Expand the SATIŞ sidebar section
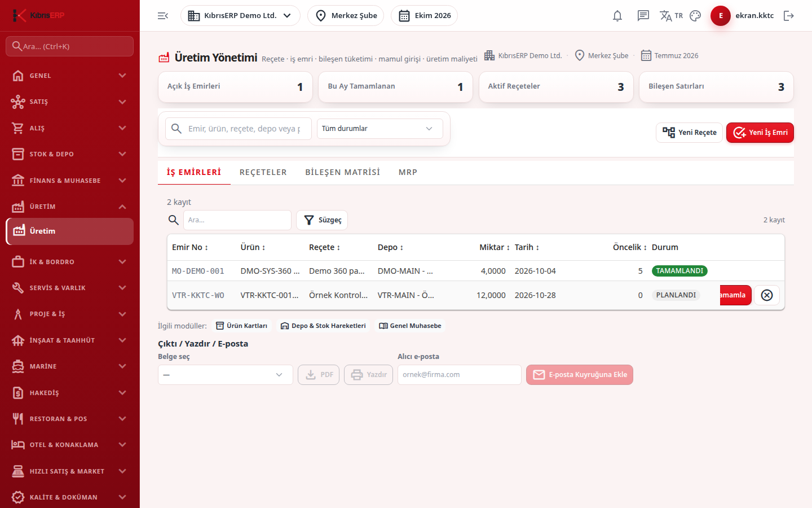The height and width of the screenshot is (508, 812). tap(70, 102)
